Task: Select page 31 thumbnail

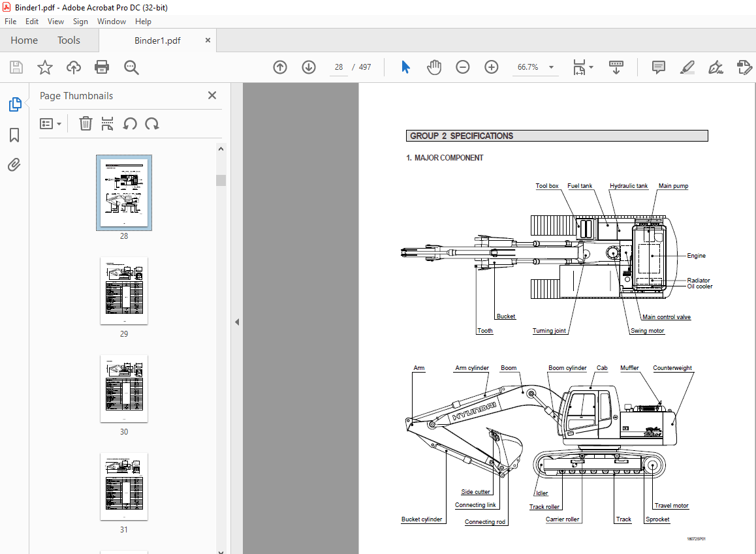Action: [124, 487]
